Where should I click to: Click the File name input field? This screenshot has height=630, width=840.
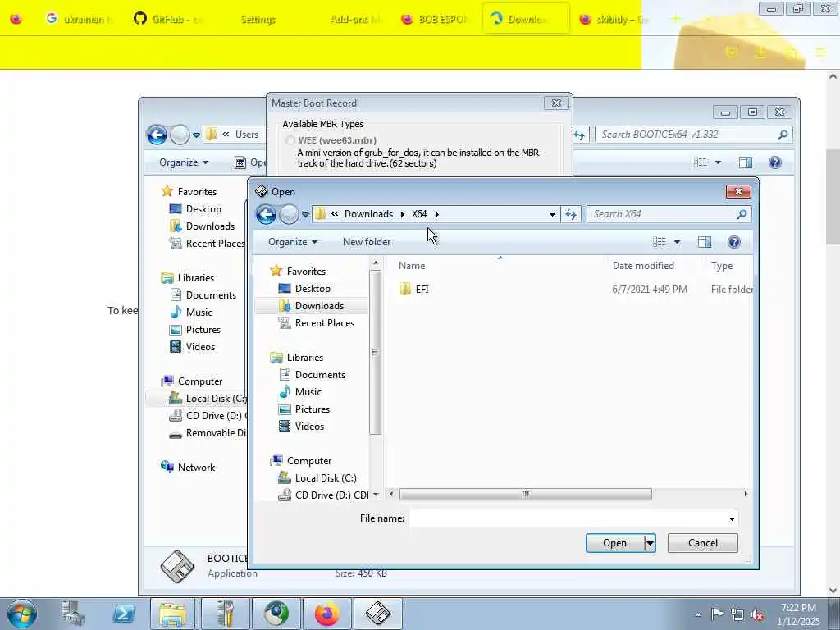[x=568, y=518]
